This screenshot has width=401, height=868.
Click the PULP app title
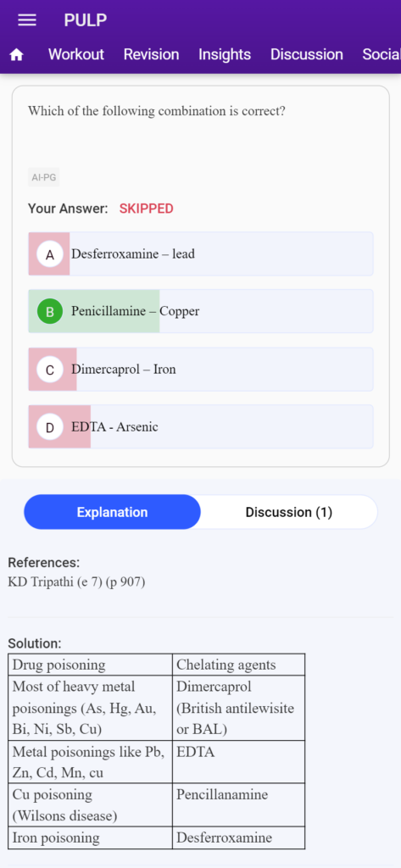point(86,20)
